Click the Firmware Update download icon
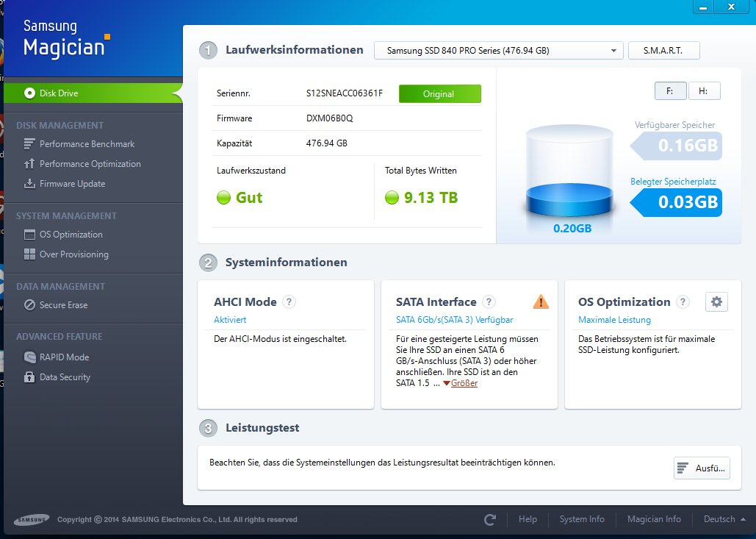756x539 pixels. click(x=29, y=183)
